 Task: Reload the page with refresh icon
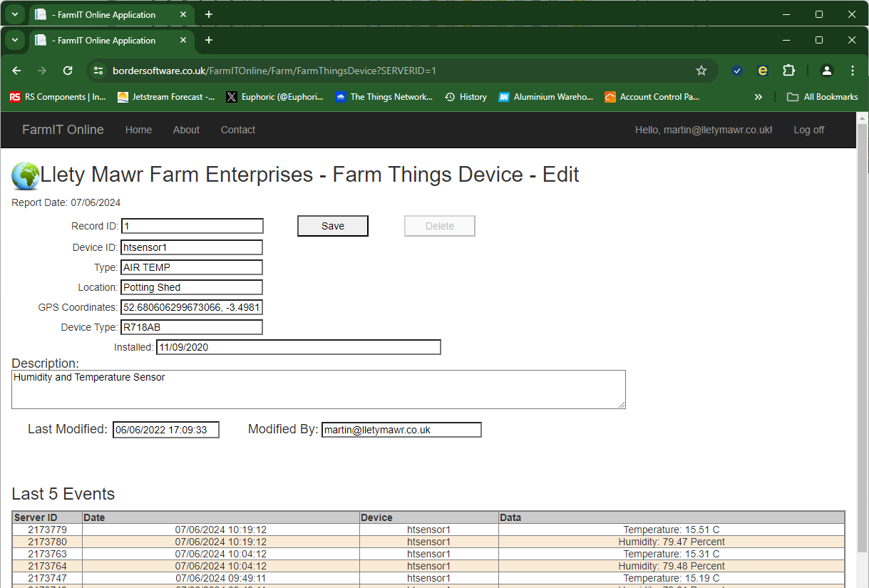[x=68, y=71]
